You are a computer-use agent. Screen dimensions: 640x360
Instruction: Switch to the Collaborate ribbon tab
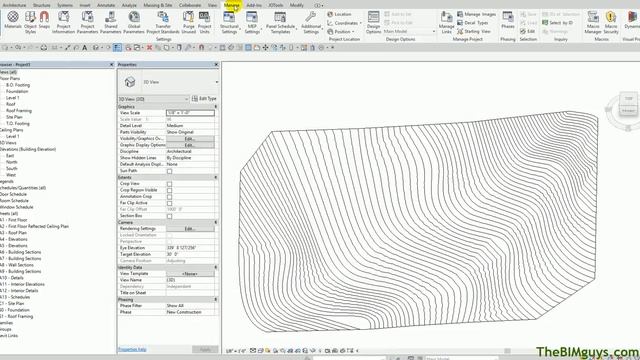[190, 5]
